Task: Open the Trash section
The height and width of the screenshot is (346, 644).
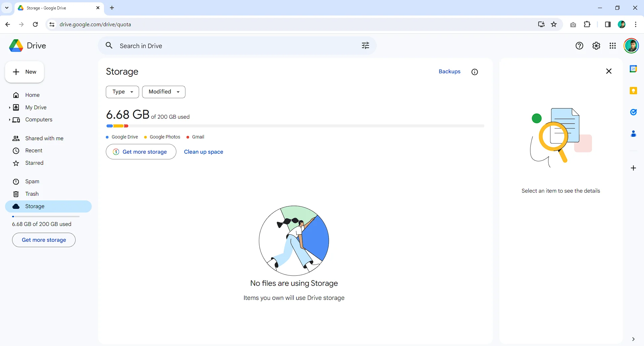Action: [31, 194]
